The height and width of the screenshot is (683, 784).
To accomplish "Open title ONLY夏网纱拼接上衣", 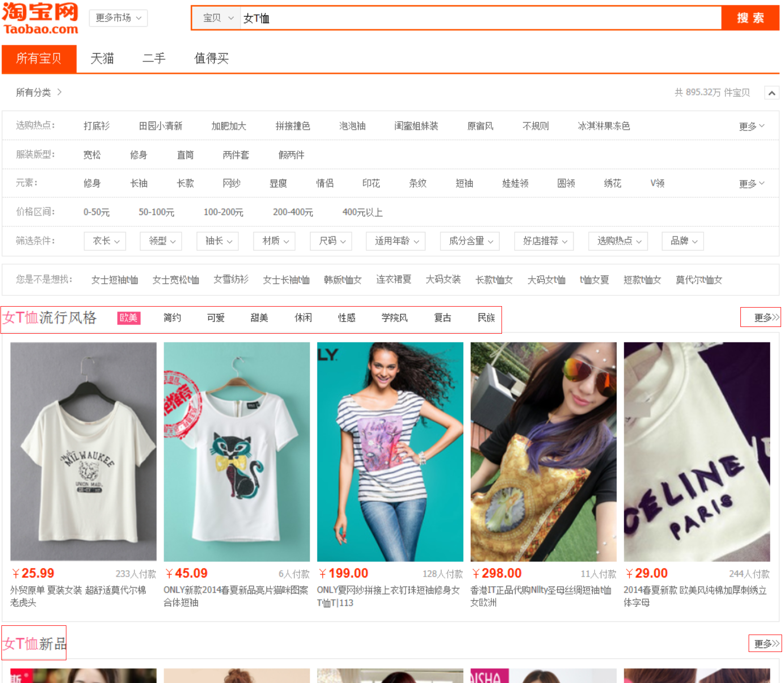I will (x=389, y=596).
